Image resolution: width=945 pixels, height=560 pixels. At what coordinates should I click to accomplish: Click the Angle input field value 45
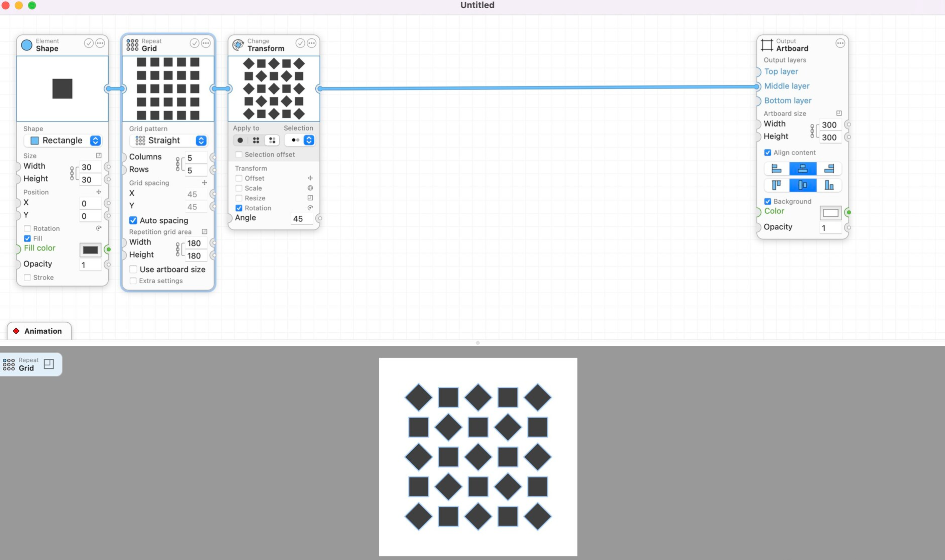(298, 219)
